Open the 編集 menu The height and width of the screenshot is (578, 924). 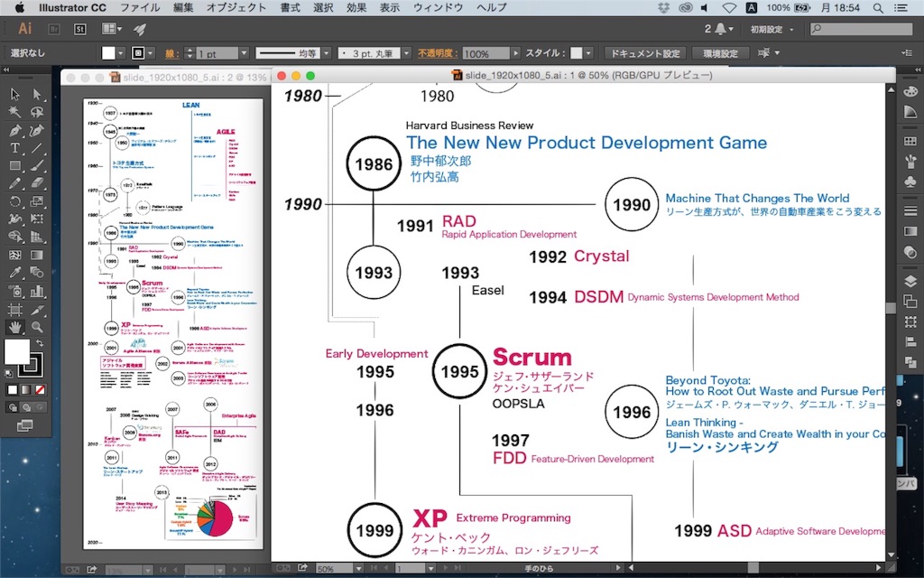[x=183, y=7]
